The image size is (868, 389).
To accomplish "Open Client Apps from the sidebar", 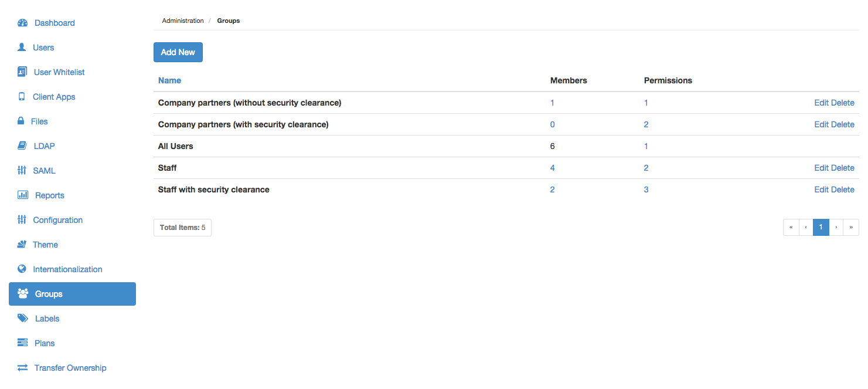I will 54,97.
